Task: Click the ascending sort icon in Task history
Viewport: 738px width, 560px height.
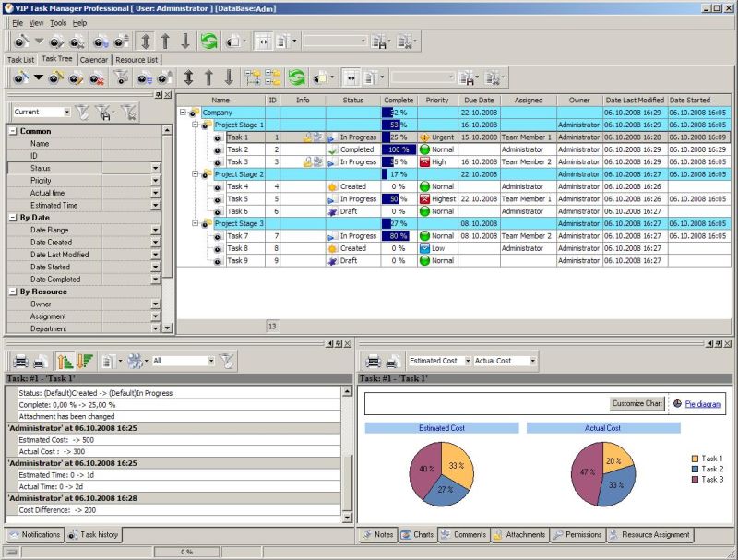Action: (x=65, y=361)
